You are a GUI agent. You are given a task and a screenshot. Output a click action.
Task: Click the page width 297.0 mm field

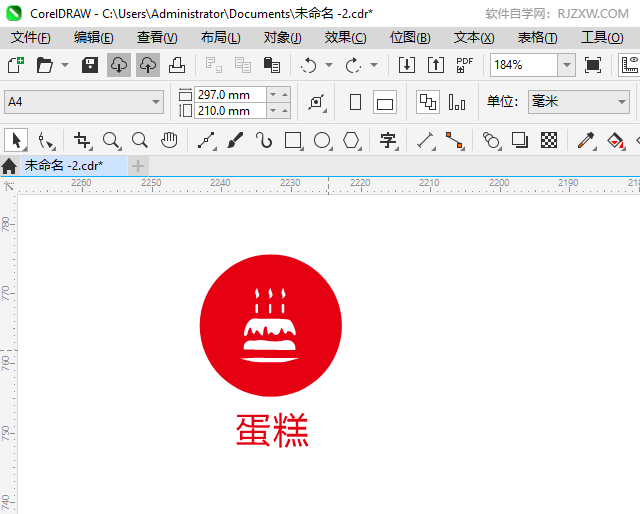[x=230, y=95]
